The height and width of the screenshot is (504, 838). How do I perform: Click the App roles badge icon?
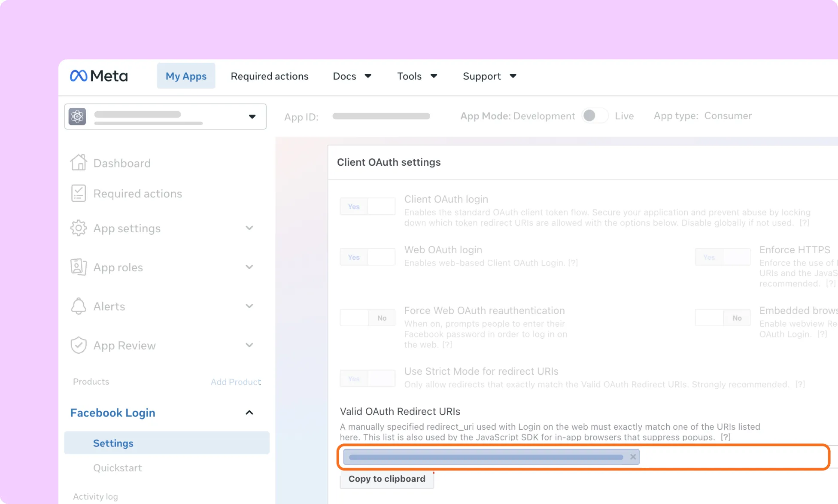coord(79,267)
